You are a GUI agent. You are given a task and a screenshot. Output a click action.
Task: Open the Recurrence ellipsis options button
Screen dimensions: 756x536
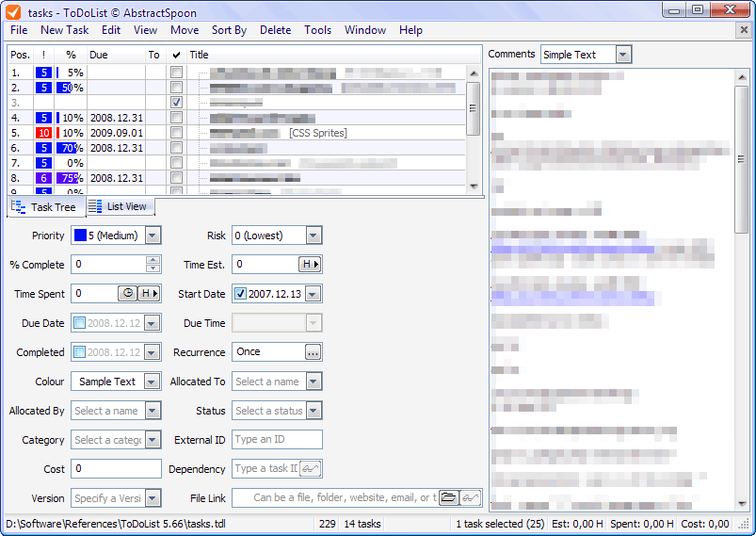[313, 352]
